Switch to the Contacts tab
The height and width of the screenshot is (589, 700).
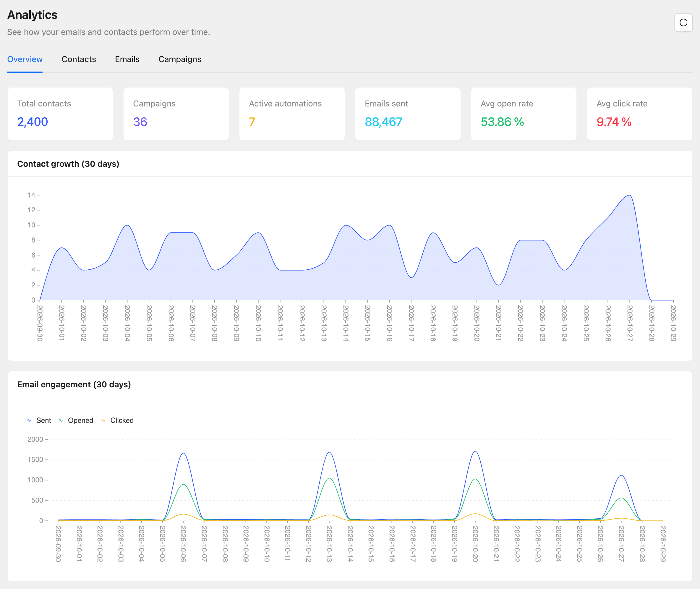[x=79, y=59]
